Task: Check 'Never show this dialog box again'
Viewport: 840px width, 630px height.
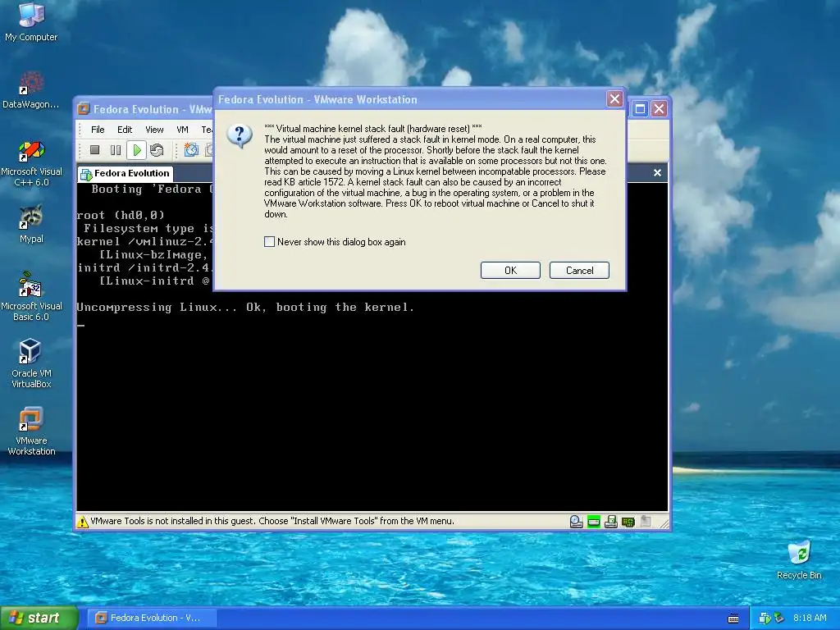Action: click(x=269, y=242)
